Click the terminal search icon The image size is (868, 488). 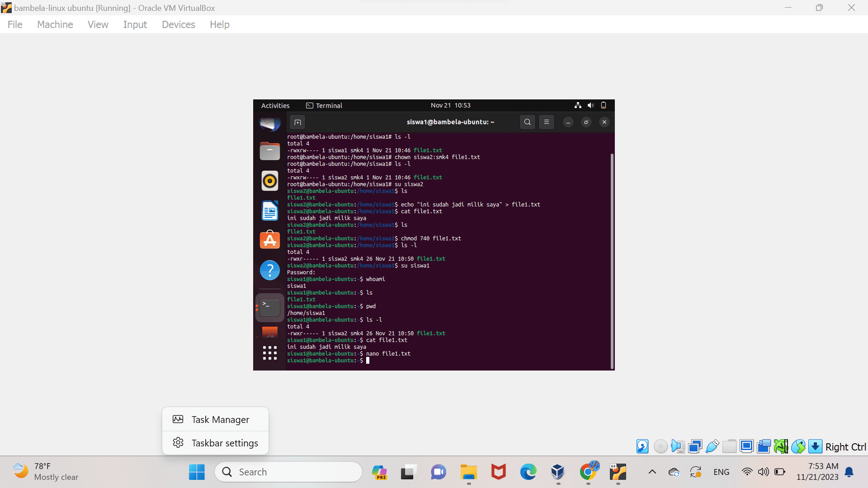tap(528, 122)
